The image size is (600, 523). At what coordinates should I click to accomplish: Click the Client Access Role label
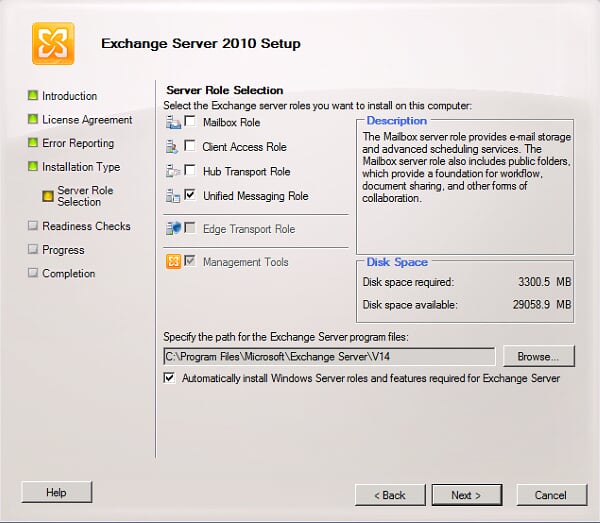point(245,147)
